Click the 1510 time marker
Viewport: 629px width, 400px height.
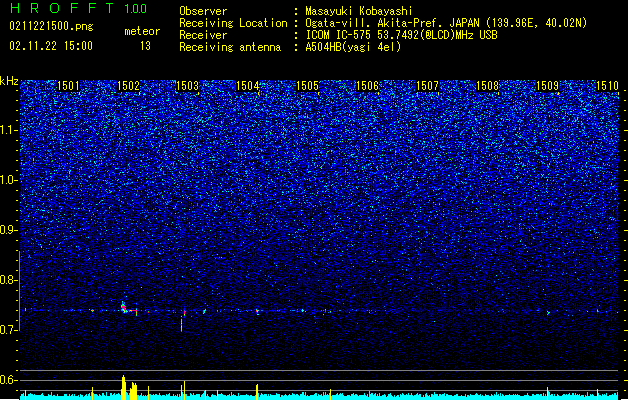tap(607, 86)
